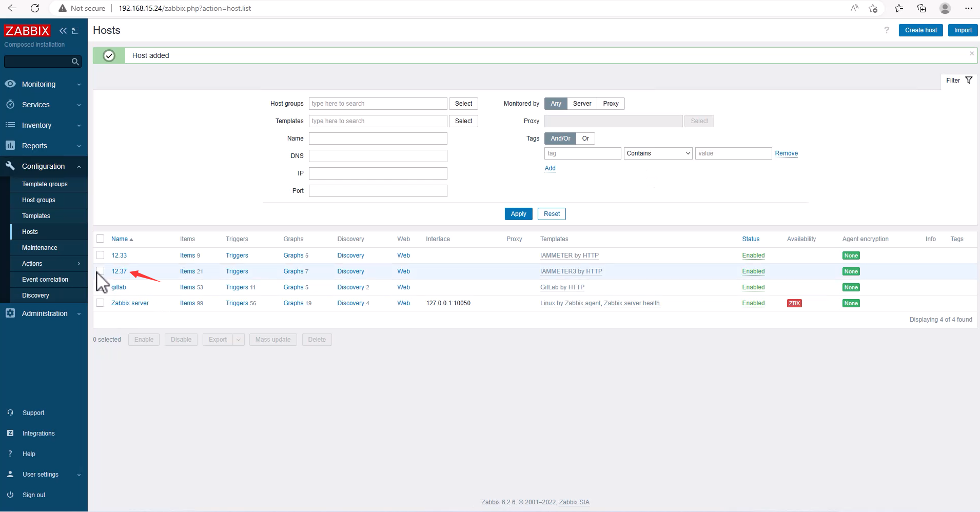Collapse the sidebar with double-chevron icon
This screenshot has width=980, height=512.
63,31
